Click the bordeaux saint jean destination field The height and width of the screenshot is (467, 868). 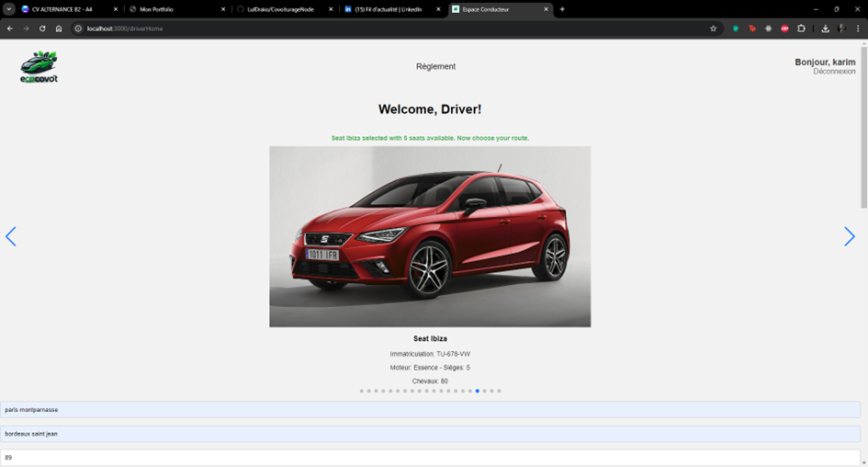click(430, 434)
